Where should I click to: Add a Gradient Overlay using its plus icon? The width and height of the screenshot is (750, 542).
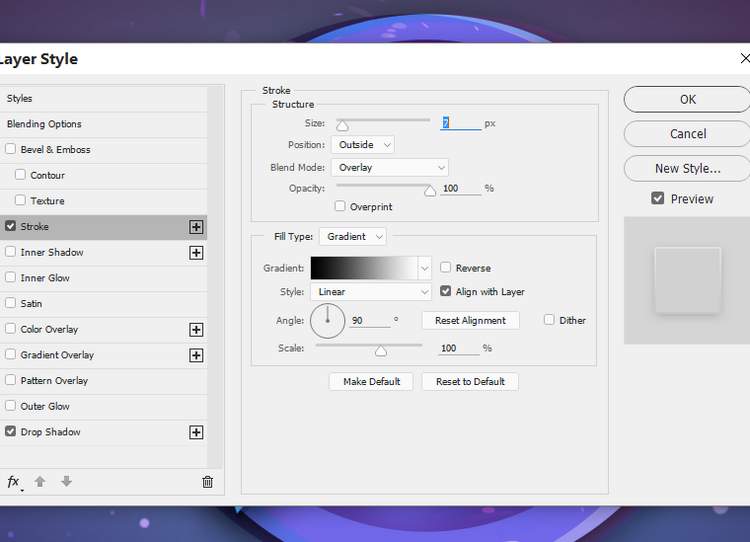[x=196, y=355]
